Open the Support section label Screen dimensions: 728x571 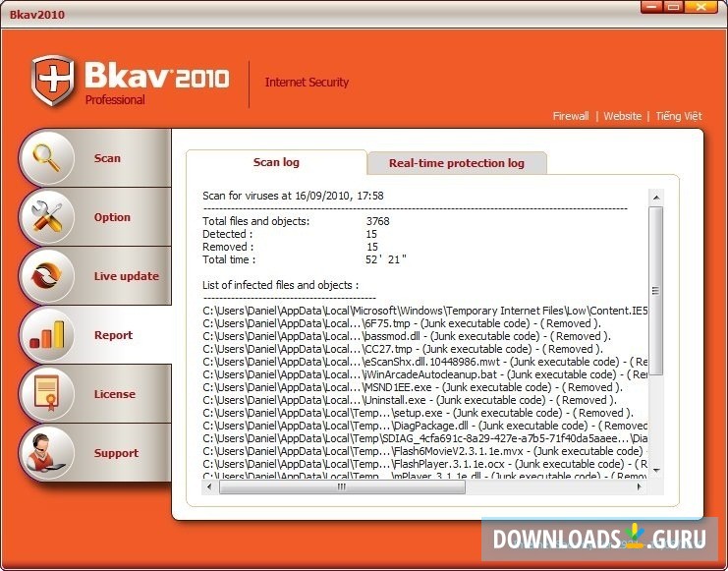coord(116,453)
